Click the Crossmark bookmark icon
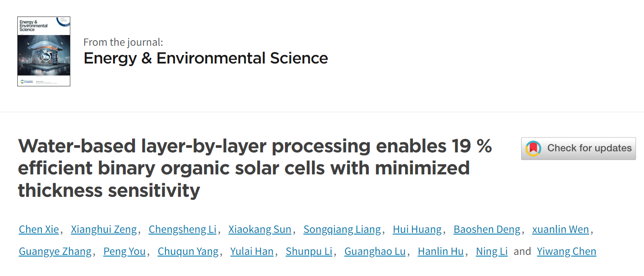The image size is (644, 276). 533,149
